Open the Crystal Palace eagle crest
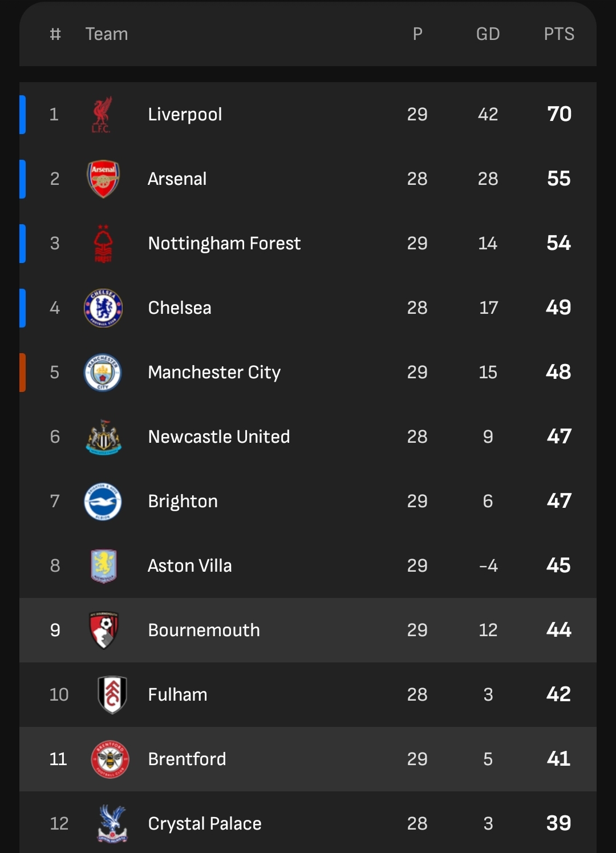 [112, 824]
